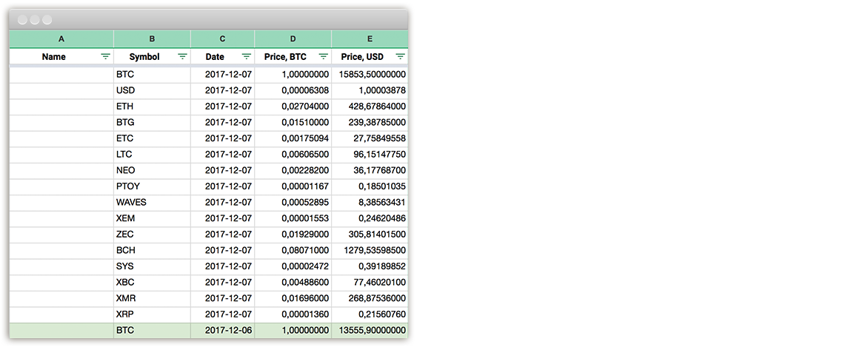868x350 pixels.
Task: Select the XRP symbol cell
Action: pos(153,314)
